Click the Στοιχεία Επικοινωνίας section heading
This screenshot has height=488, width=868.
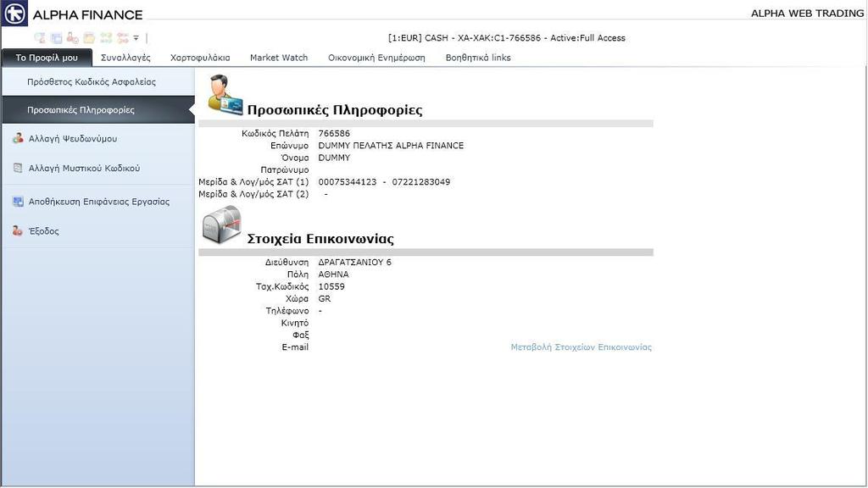[x=320, y=238]
